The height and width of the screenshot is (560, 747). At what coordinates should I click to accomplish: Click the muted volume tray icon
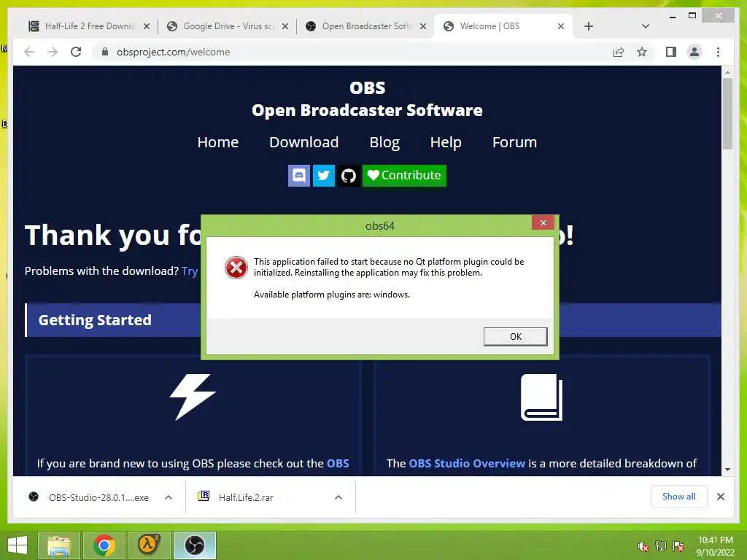click(643, 546)
